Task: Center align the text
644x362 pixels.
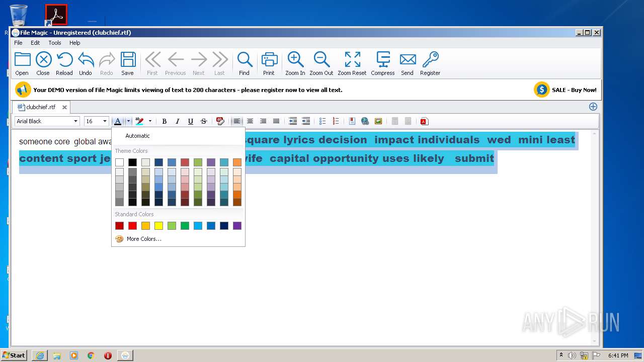Action: pos(250,121)
